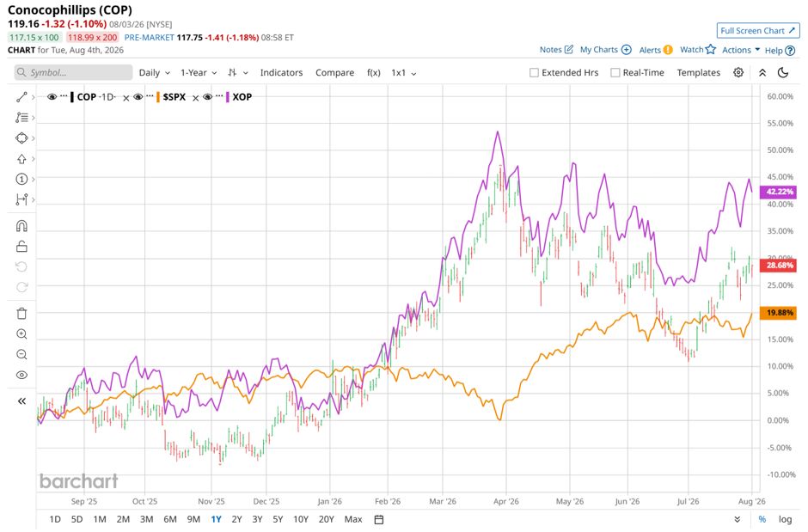The width and height of the screenshot is (808, 532).
Task: Click the 42.22% XOP price label
Action: click(x=778, y=193)
